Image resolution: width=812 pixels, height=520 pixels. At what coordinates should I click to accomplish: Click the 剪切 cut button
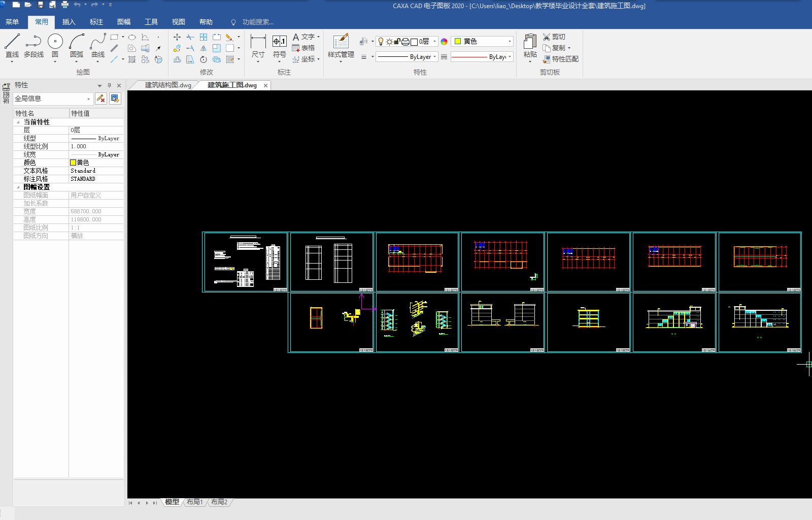coord(554,37)
